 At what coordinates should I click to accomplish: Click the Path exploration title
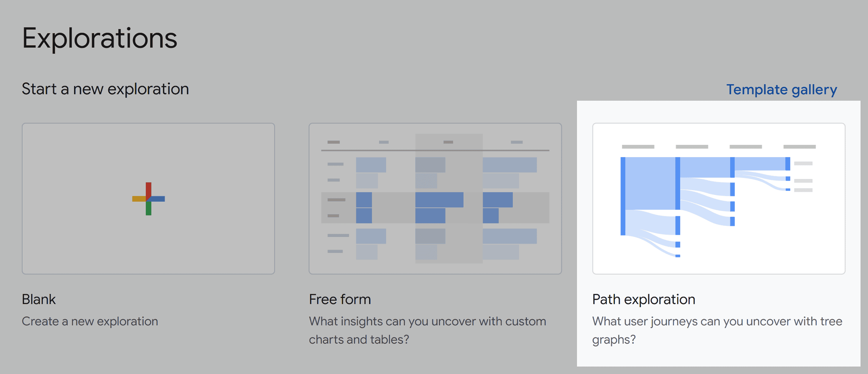[644, 299]
